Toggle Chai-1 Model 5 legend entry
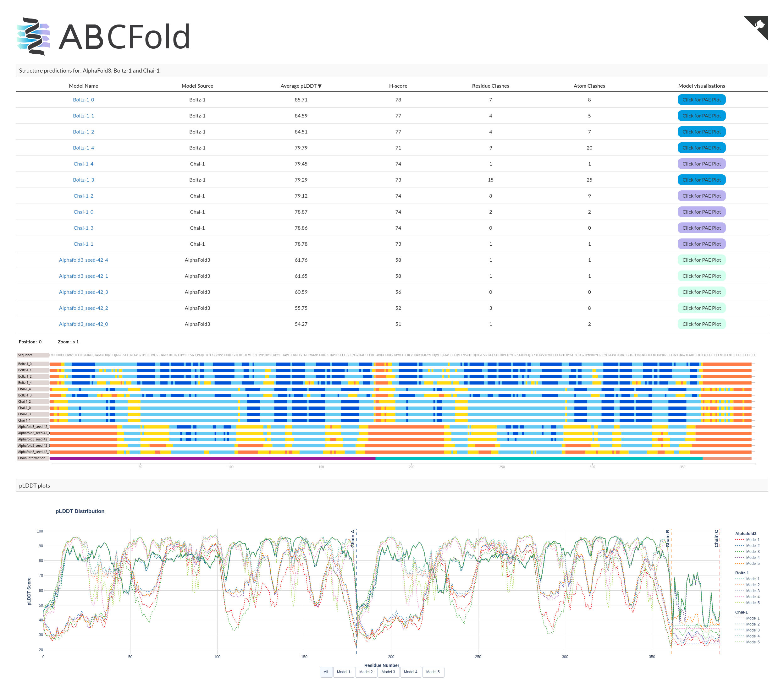Viewport: 784px width, 699px height. [x=752, y=642]
